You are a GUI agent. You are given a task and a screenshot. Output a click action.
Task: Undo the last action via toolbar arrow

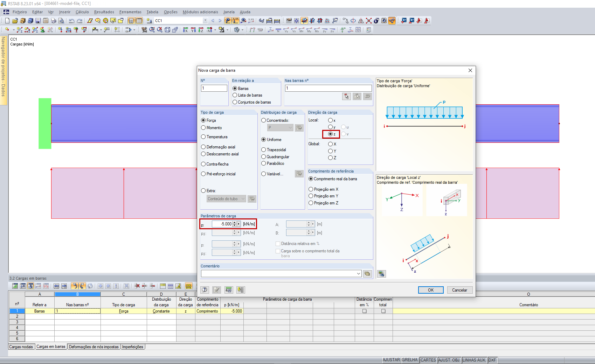point(72,21)
